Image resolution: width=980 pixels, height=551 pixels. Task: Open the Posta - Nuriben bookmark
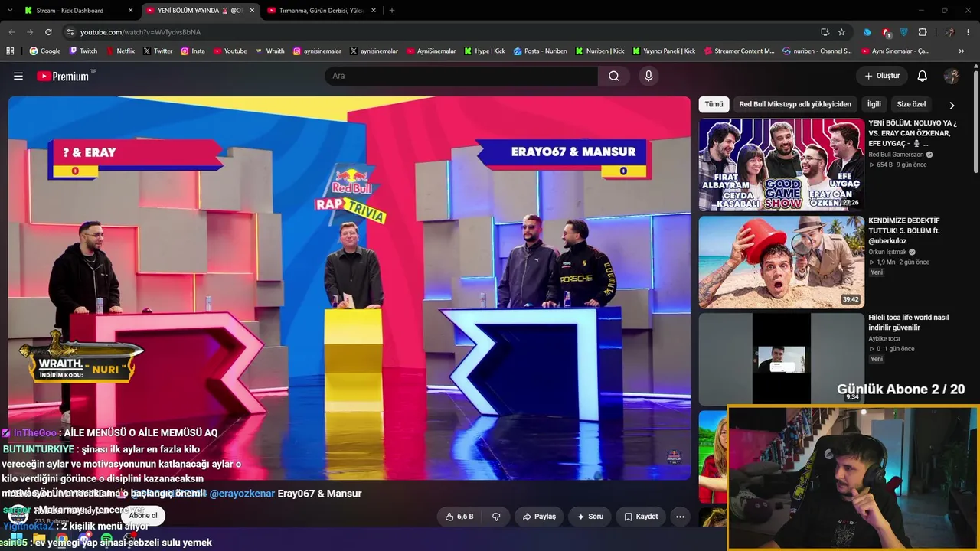[x=541, y=51]
